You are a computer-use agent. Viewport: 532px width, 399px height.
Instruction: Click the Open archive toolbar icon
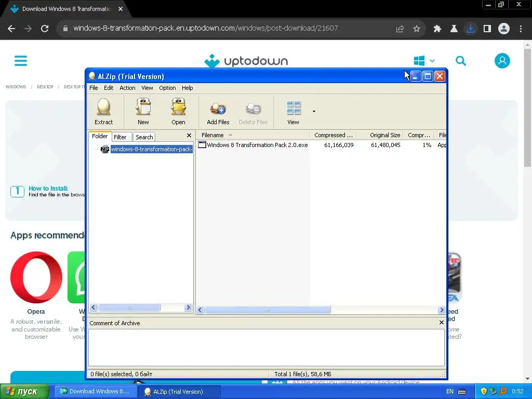[x=178, y=111]
